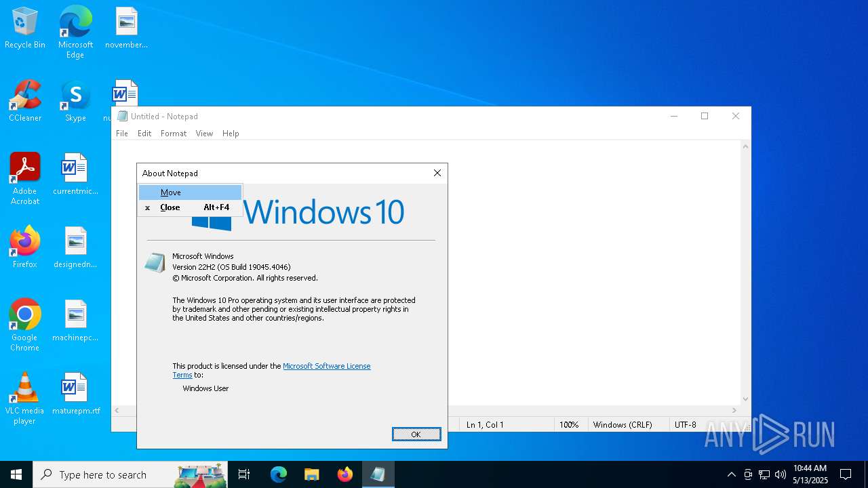Select the maturepm.rtf document icon

[x=75, y=394]
